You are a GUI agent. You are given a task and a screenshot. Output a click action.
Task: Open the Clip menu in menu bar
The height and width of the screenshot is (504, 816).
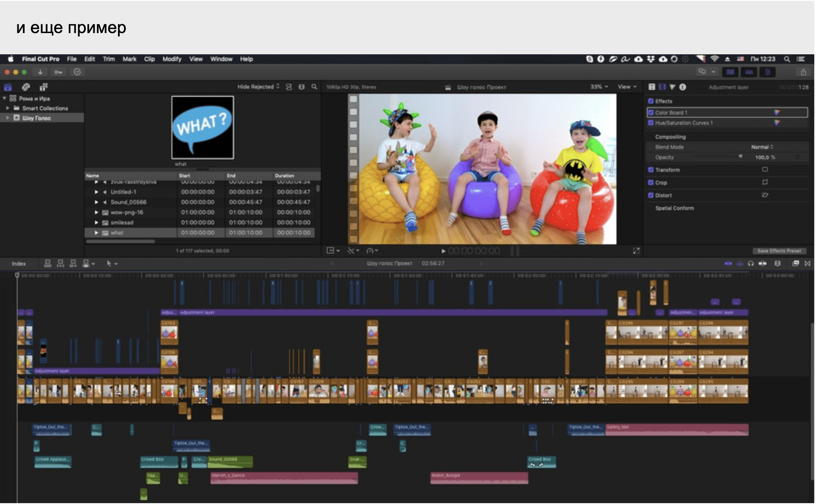(149, 59)
